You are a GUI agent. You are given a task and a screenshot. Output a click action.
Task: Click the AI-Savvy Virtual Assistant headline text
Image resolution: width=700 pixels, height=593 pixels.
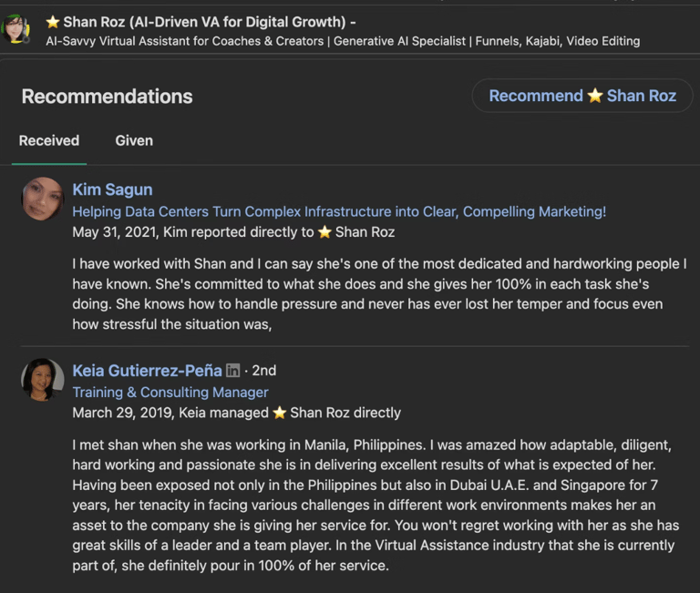point(343,41)
